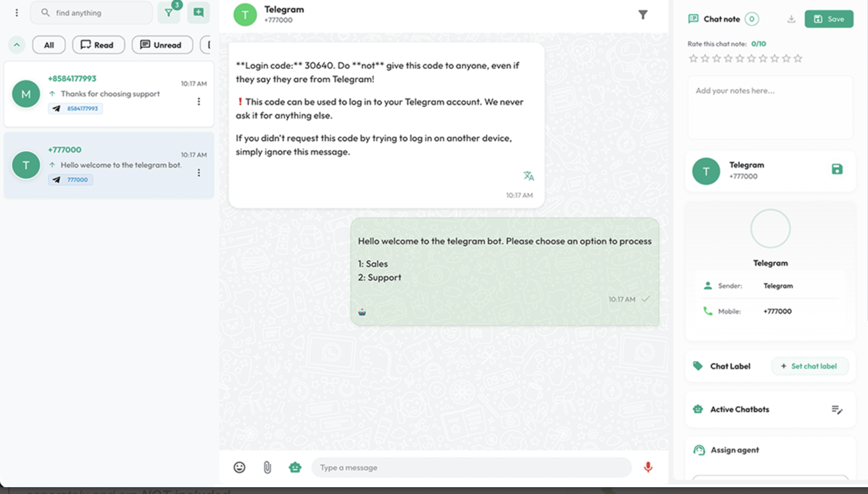
Task: Save the chat note
Action: (x=829, y=19)
